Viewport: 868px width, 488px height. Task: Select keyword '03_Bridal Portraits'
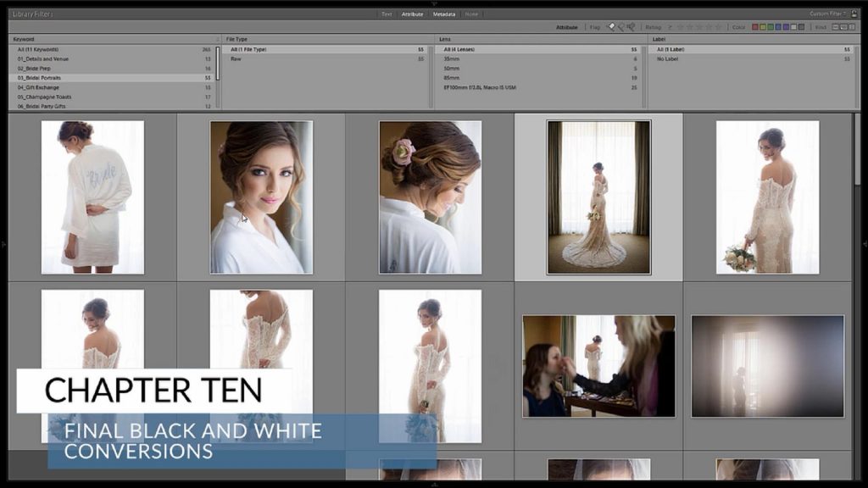pos(113,78)
